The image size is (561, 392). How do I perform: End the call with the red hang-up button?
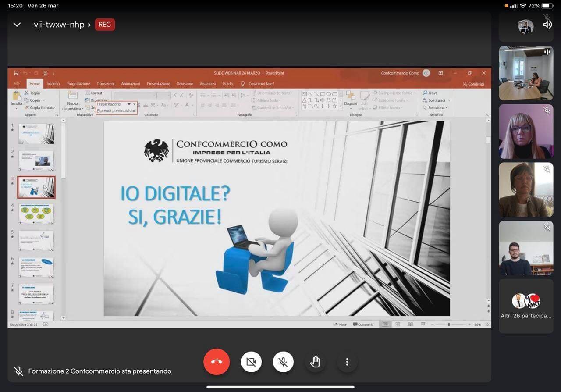tap(217, 362)
